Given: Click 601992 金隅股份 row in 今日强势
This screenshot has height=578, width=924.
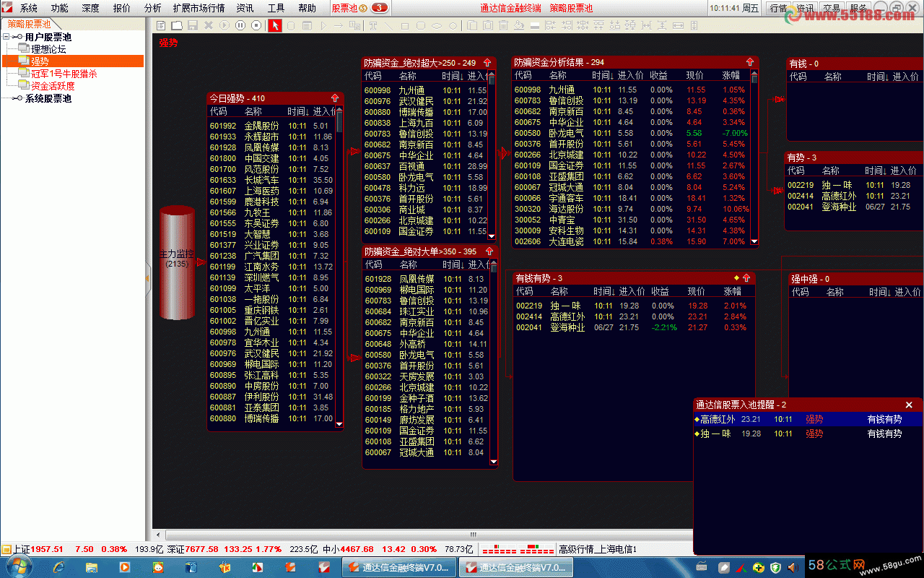Looking at the screenshot, I should pyautogui.click(x=271, y=126).
